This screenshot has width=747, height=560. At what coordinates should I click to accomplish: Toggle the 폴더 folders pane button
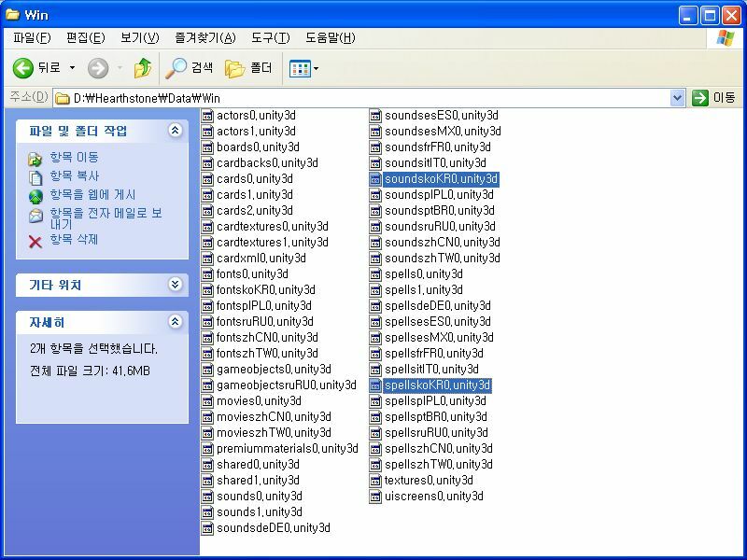point(234,68)
